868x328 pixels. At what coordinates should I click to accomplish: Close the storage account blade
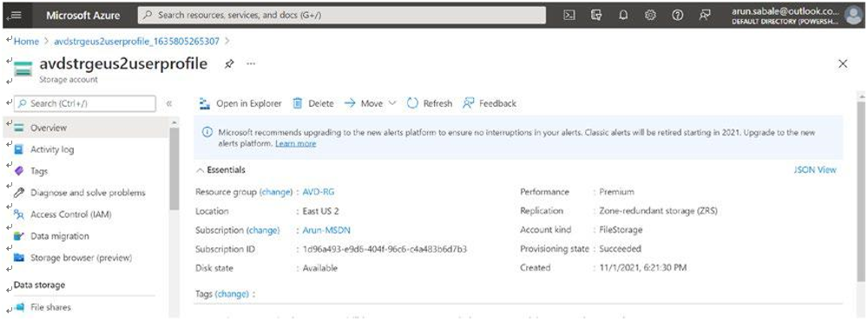(843, 64)
